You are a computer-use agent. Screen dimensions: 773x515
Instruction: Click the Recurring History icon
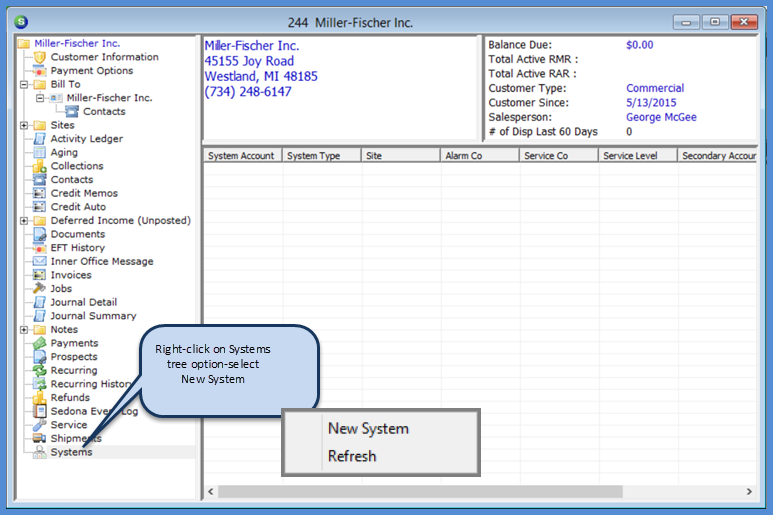point(39,384)
